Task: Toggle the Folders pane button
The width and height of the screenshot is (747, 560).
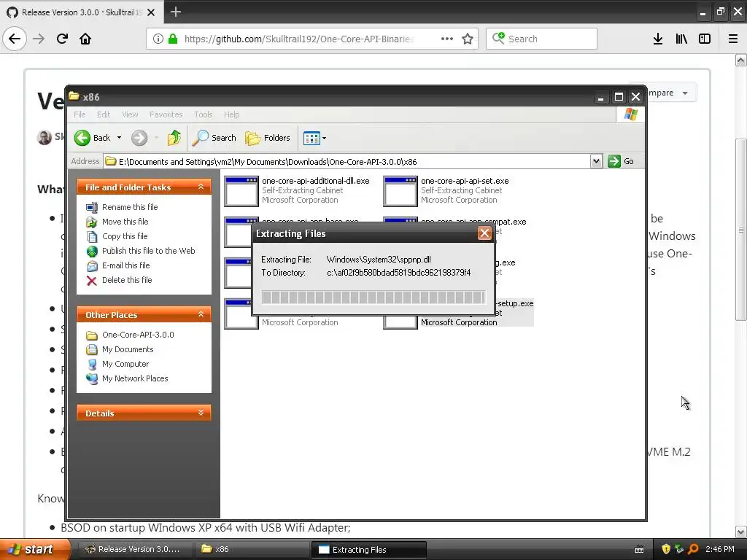Action: 267,138
